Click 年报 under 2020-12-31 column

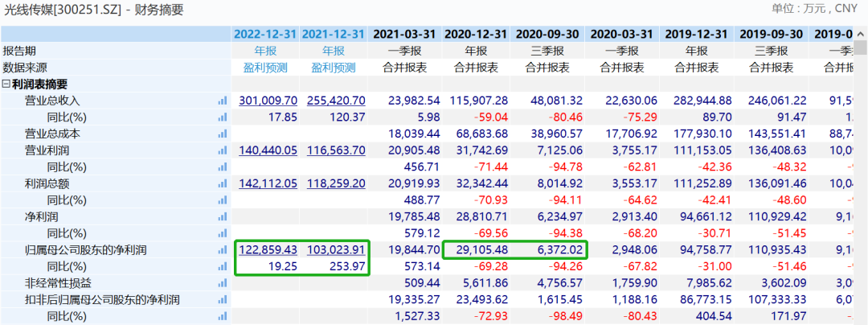click(x=476, y=51)
